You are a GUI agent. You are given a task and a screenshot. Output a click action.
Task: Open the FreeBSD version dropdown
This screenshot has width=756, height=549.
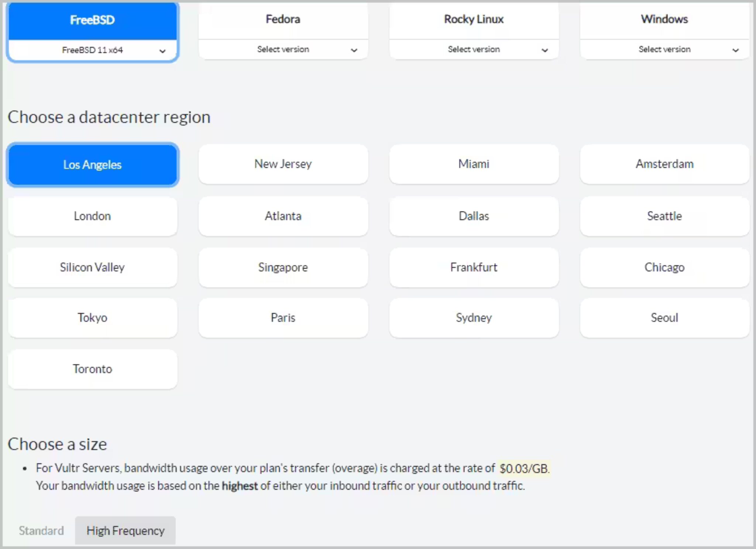[92, 50]
